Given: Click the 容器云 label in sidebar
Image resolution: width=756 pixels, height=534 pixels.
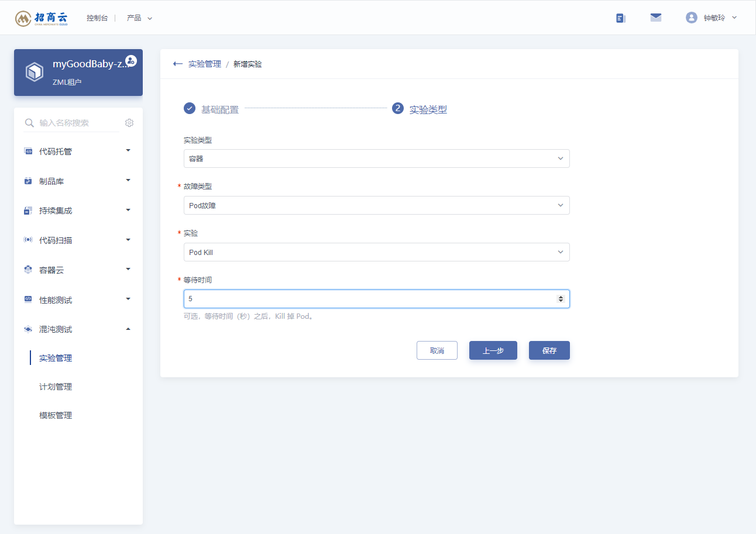Looking at the screenshot, I should point(51,270).
